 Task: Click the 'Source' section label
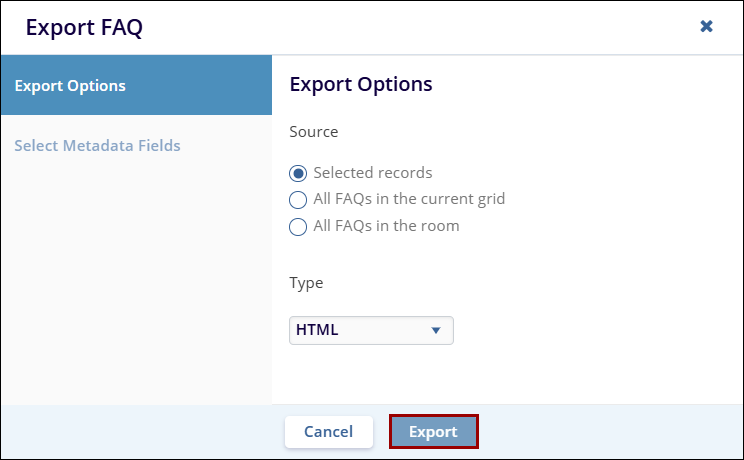click(x=314, y=131)
